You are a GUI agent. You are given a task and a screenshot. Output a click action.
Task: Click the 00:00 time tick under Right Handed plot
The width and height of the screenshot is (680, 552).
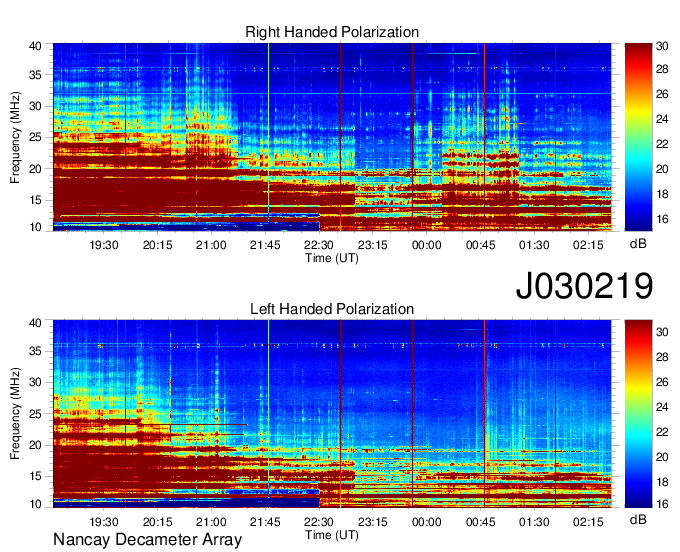pos(427,245)
